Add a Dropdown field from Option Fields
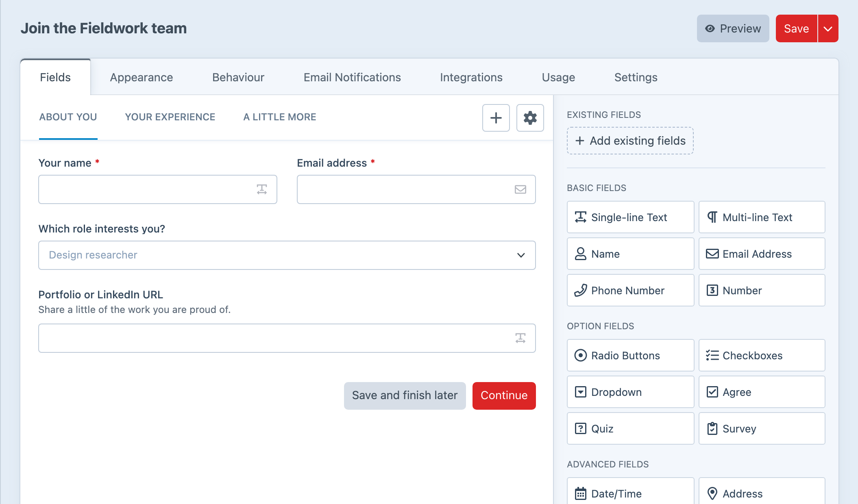This screenshot has height=504, width=858. (x=630, y=392)
